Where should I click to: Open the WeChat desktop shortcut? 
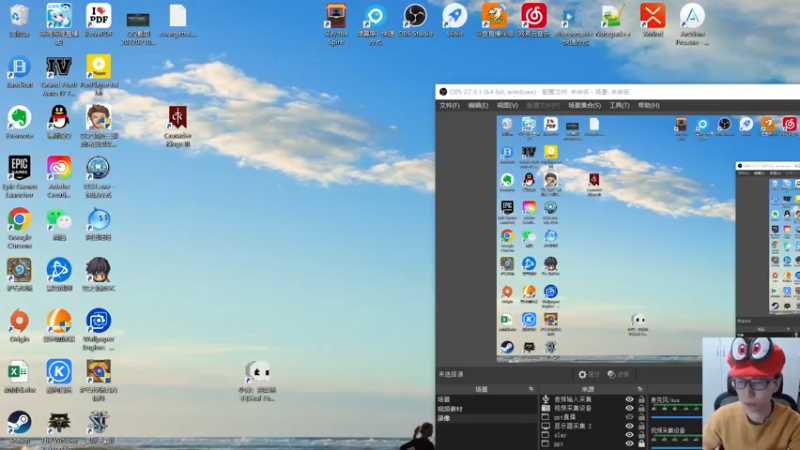59,224
